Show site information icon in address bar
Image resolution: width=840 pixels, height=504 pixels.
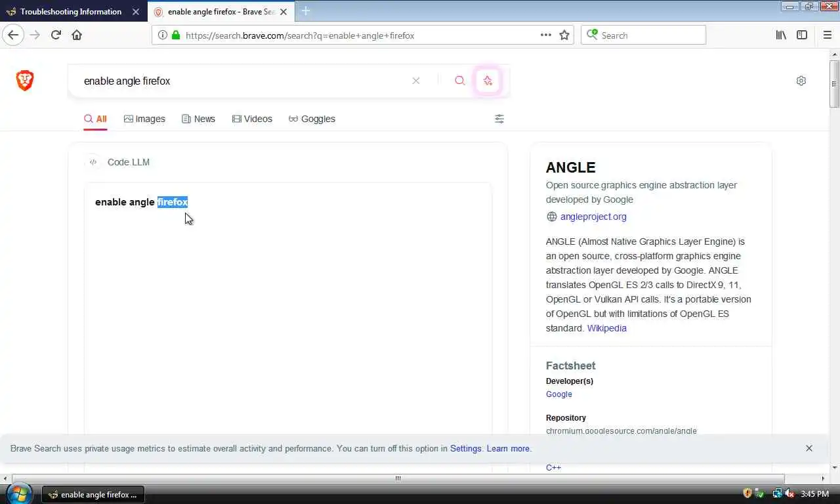point(163,35)
